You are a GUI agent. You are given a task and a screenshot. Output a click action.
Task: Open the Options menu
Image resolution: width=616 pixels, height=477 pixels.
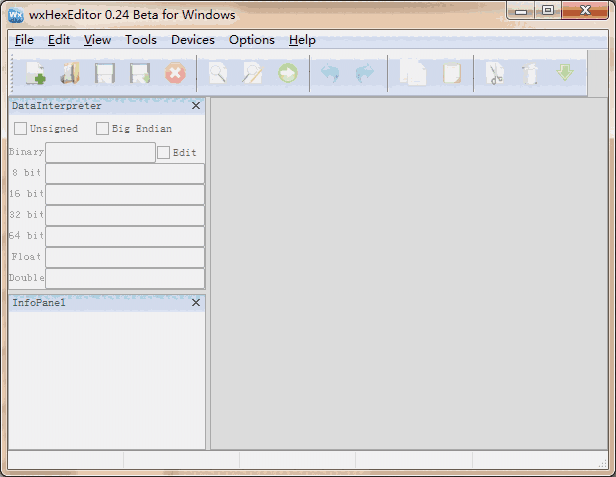[252, 40]
